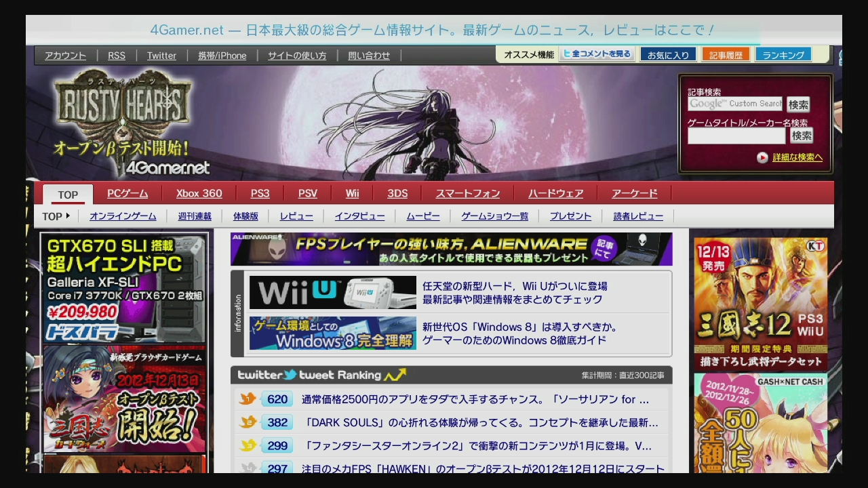
Task: Open the TOP tab
Action: click(68, 194)
